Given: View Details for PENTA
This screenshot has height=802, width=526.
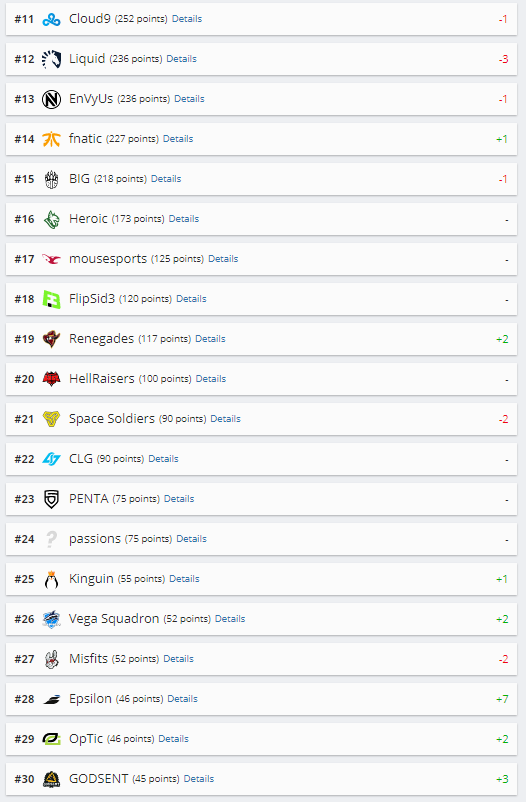Looking at the screenshot, I should 179,499.
